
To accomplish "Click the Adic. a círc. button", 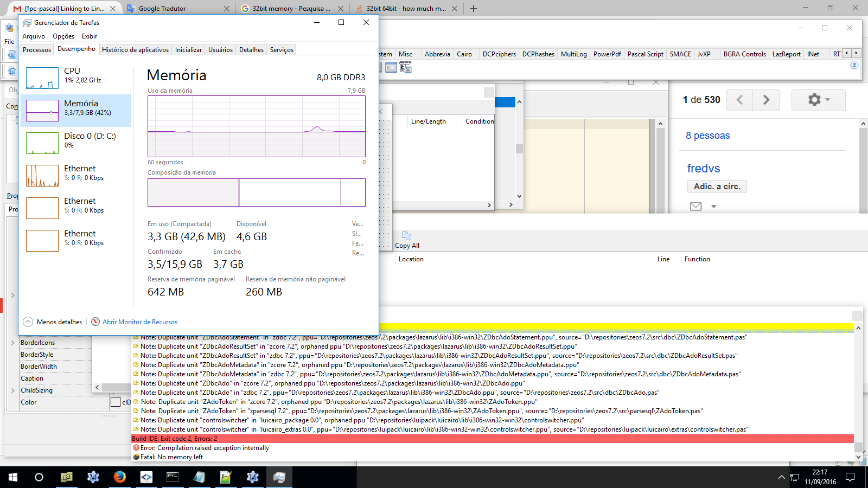I will pos(717,187).
